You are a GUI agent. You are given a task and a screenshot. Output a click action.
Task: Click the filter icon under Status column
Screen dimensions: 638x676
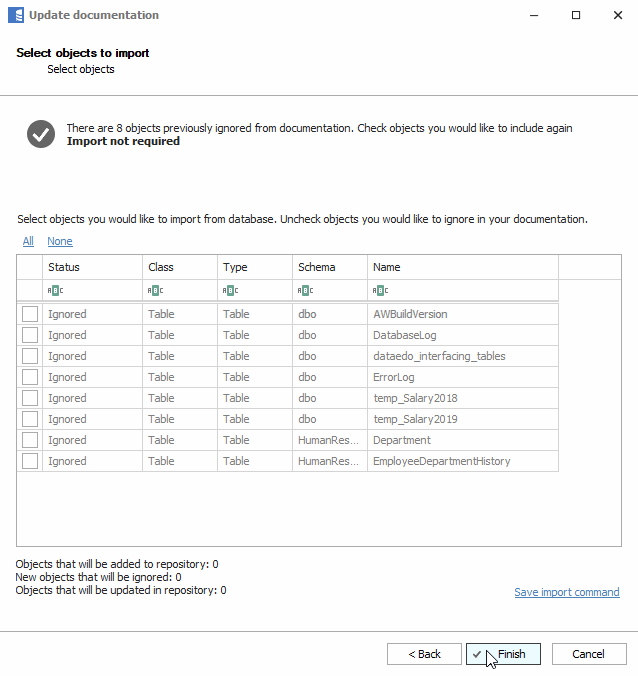(55, 291)
